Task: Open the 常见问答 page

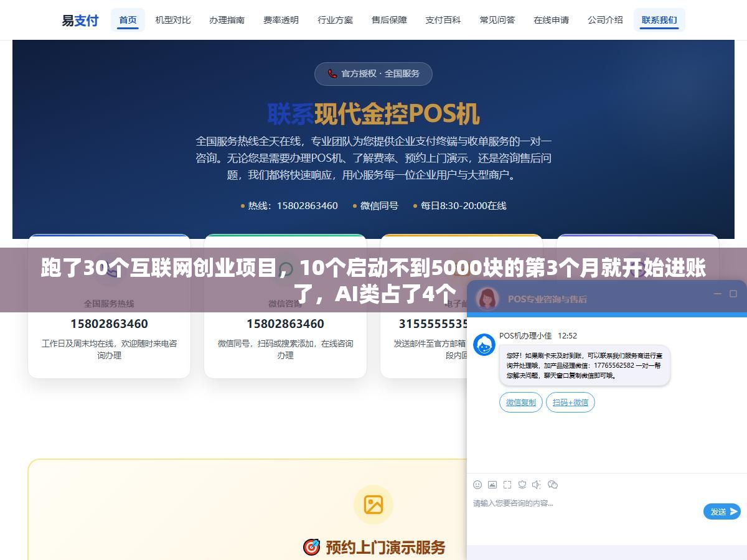Action: pos(497,20)
